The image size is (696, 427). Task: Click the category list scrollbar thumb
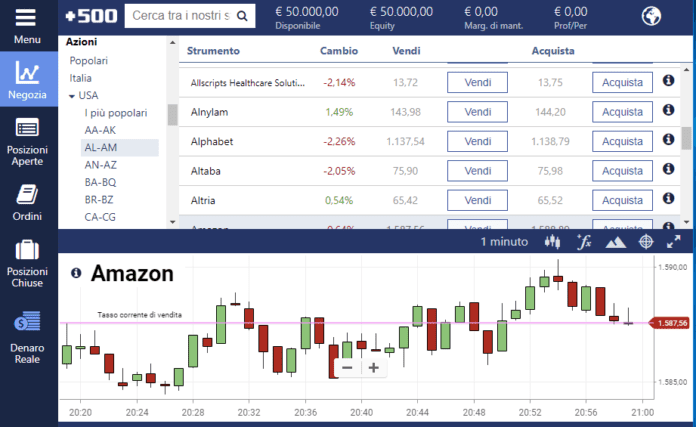coord(172,115)
